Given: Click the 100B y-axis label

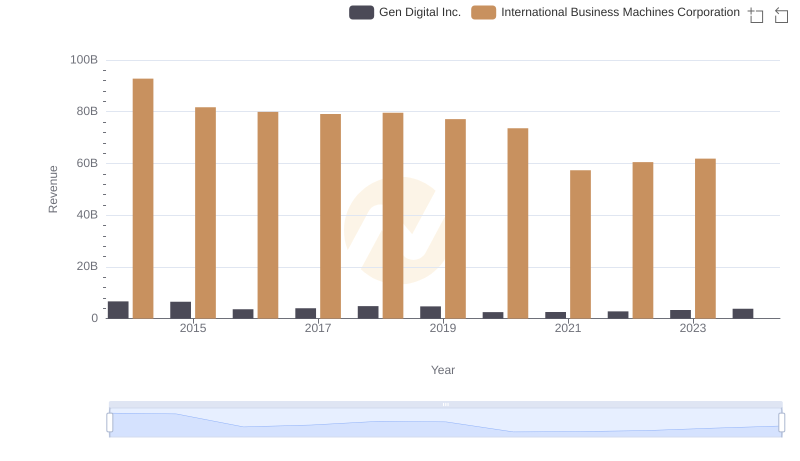Looking at the screenshot, I should coord(84,60).
